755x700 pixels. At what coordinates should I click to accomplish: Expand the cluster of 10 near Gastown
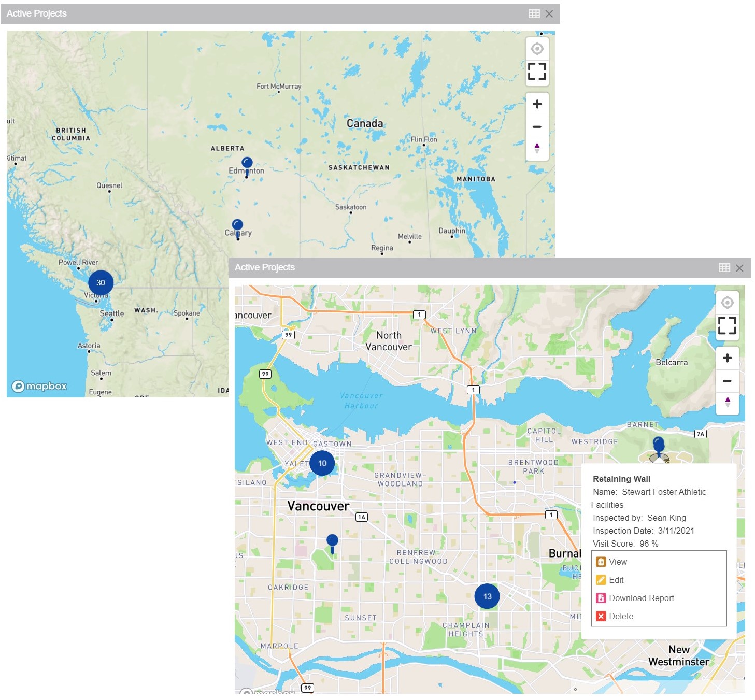(322, 463)
